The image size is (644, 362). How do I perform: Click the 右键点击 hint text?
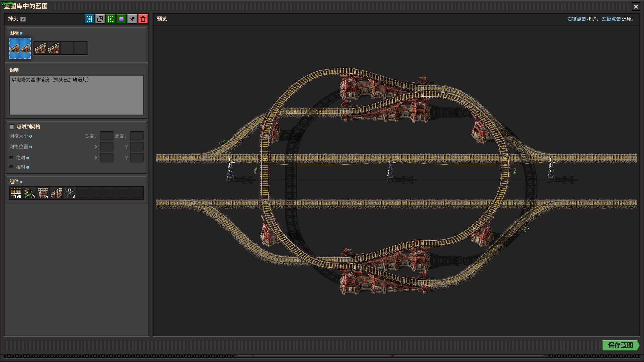(x=577, y=19)
